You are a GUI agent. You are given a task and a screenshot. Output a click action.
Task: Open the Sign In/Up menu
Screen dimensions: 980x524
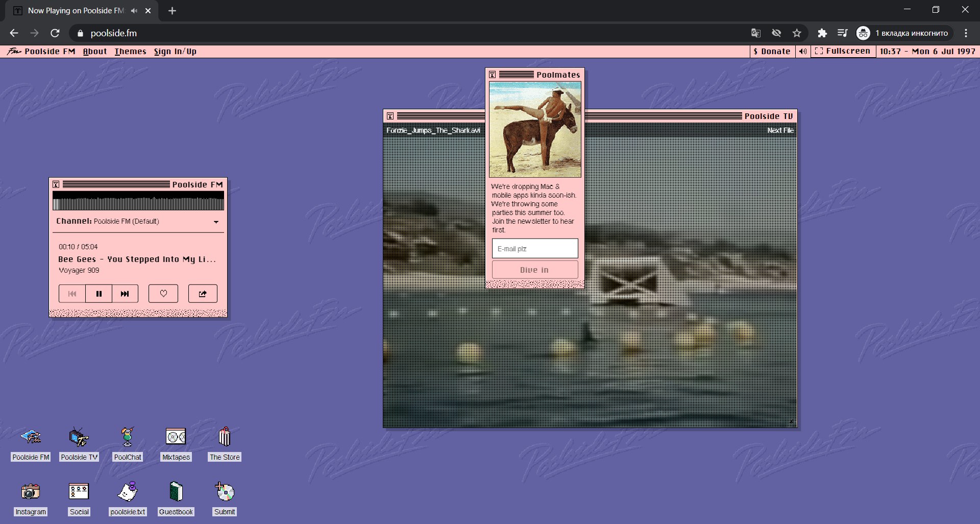pos(175,51)
